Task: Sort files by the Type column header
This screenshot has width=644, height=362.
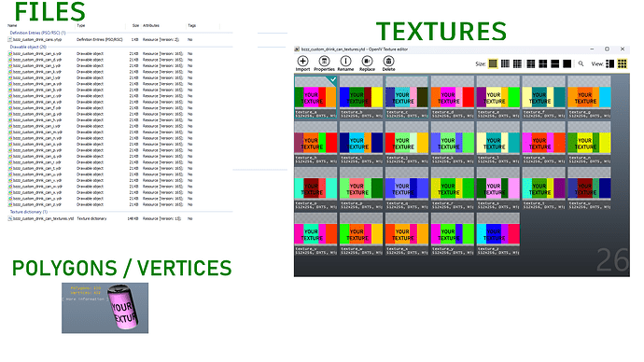Action: click(81, 25)
